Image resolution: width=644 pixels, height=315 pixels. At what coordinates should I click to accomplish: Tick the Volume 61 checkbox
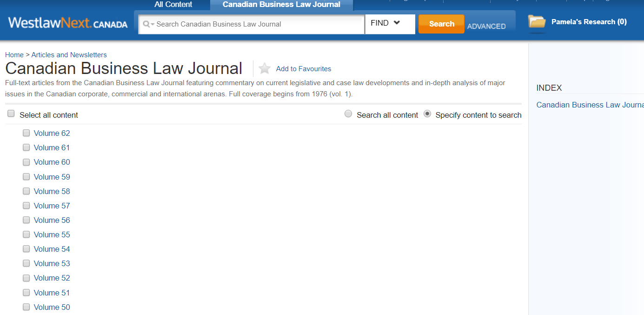(27, 147)
